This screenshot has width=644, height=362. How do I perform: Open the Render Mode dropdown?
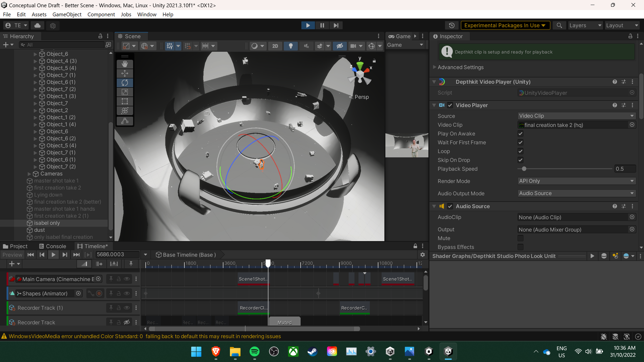[x=576, y=181]
